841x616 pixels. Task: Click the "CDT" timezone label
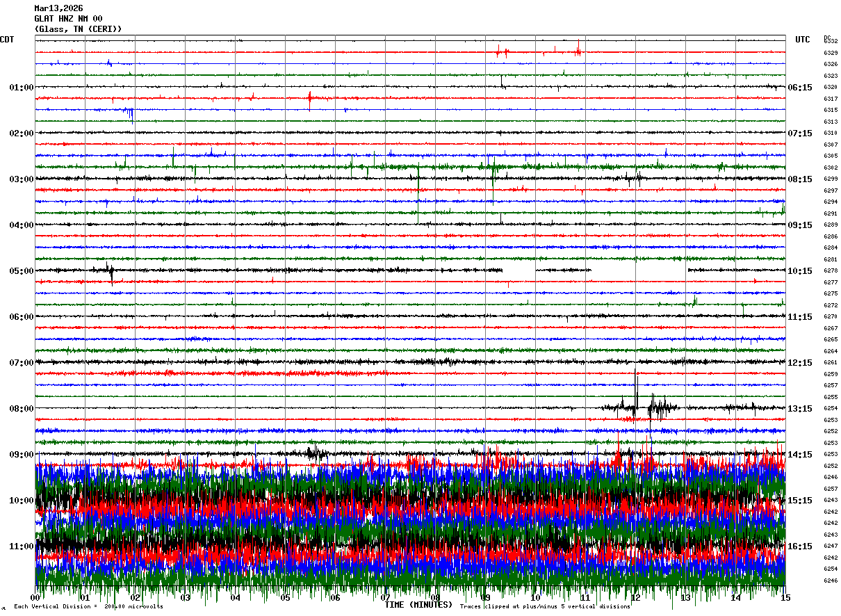[8, 40]
